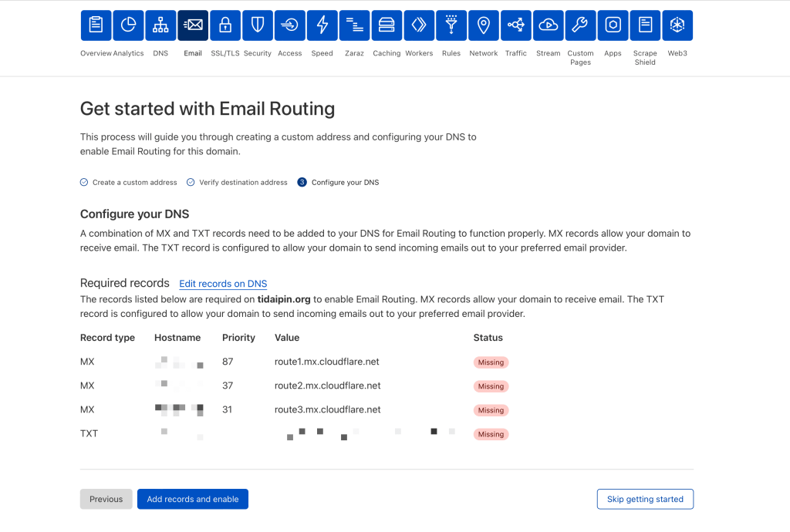This screenshot has width=790, height=532.
Task: Open the Overview section icon
Action: (96, 25)
